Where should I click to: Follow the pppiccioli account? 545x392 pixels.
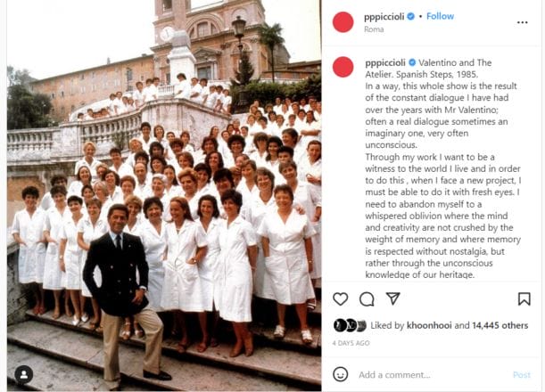[x=440, y=16]
